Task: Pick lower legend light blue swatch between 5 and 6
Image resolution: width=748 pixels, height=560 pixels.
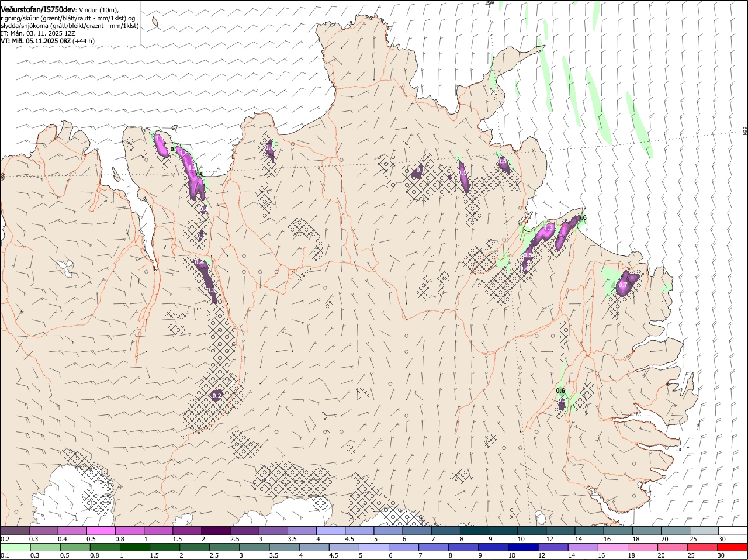Action: tap(374, 547)
